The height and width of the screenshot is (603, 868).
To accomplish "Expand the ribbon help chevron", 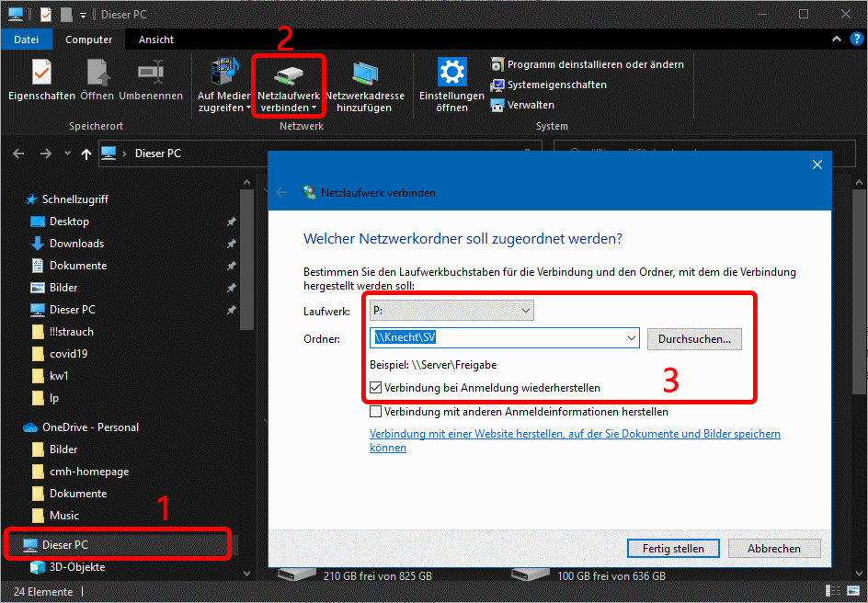I will pyautogui.click(x=836, y=40).
